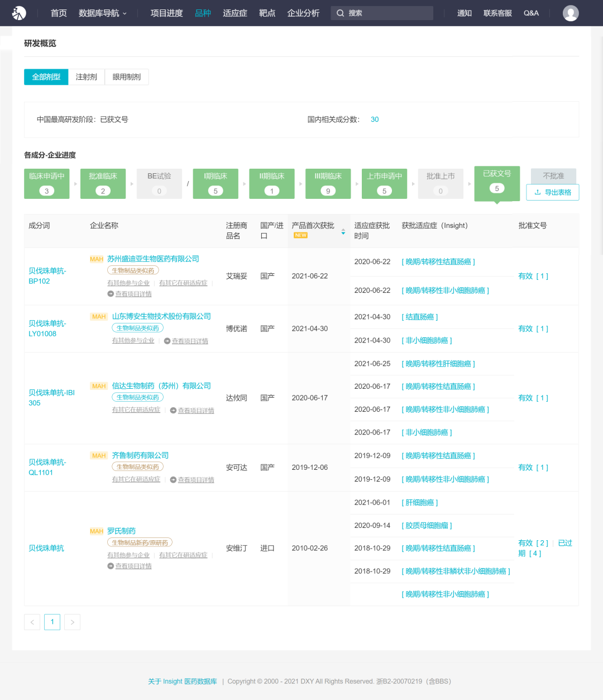Open company 信达生物制药（苏州）有限公司
603x700 pixels.
pyautogui.click(x=161, y=386)
